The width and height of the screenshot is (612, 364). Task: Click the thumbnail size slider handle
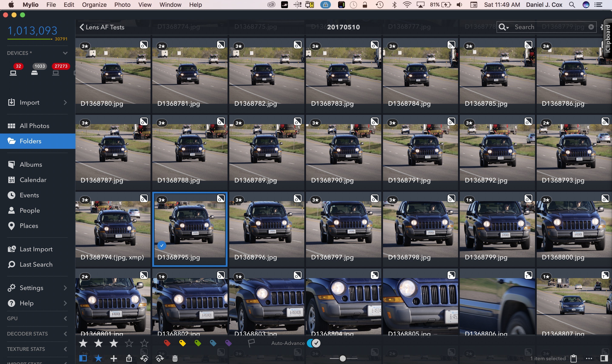(343, 358)
